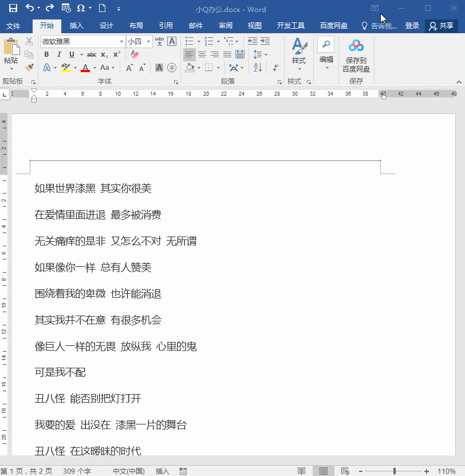Screen dimensions: 465x476
Task: Save to Baidu Netdisk
Action: pos(356,56)
